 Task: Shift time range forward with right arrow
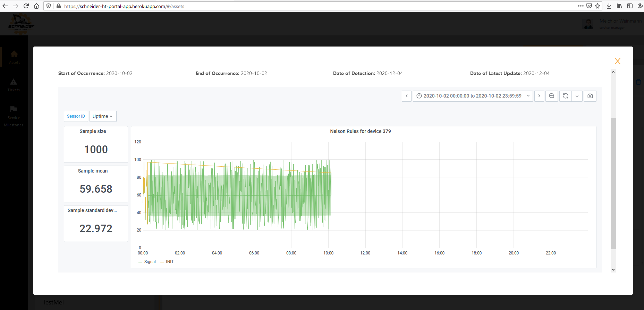coord(539,96)
